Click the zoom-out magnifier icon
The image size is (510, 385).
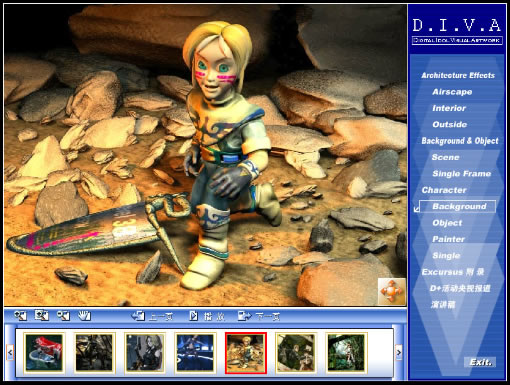coord(63,315)
